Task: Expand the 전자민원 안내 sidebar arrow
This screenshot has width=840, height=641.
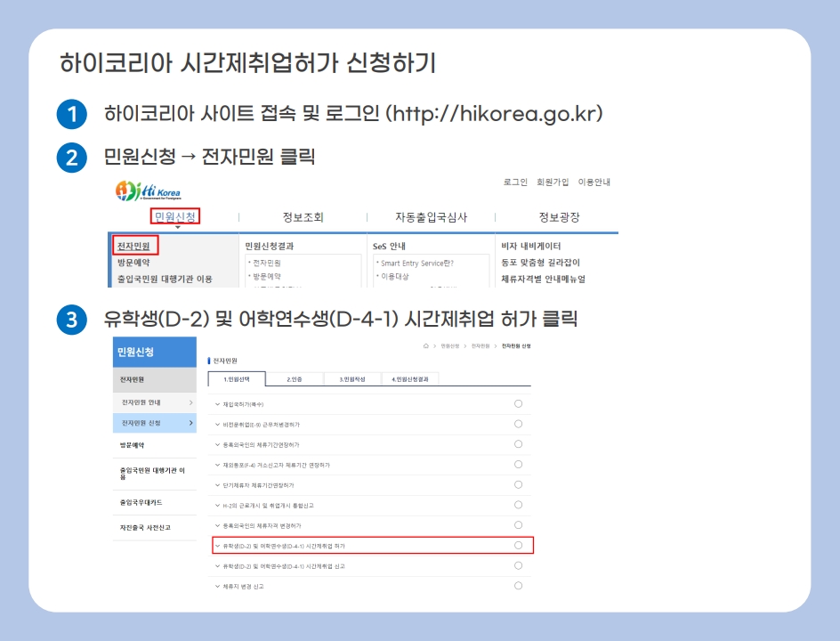Action: pos(190,402)
